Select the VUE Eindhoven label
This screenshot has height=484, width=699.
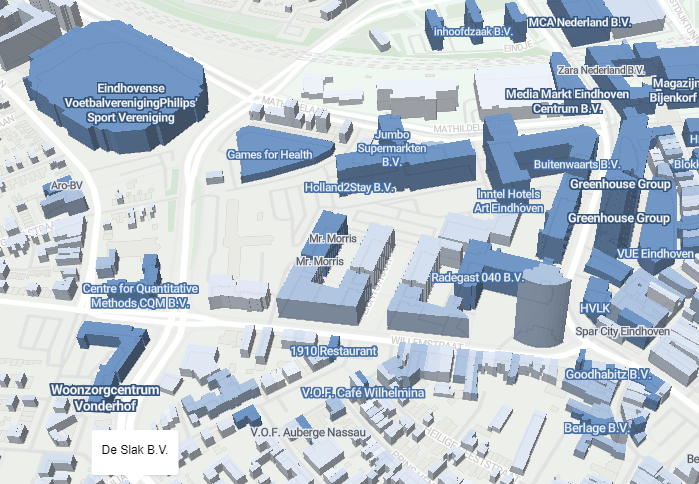[x=655, y=254]
